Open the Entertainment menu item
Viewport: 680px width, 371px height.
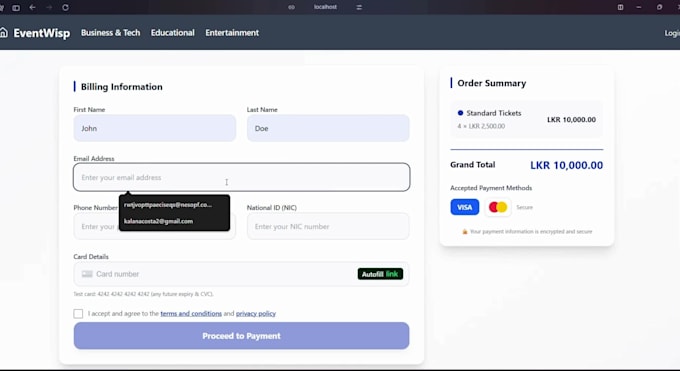click(x=232, y=33)
